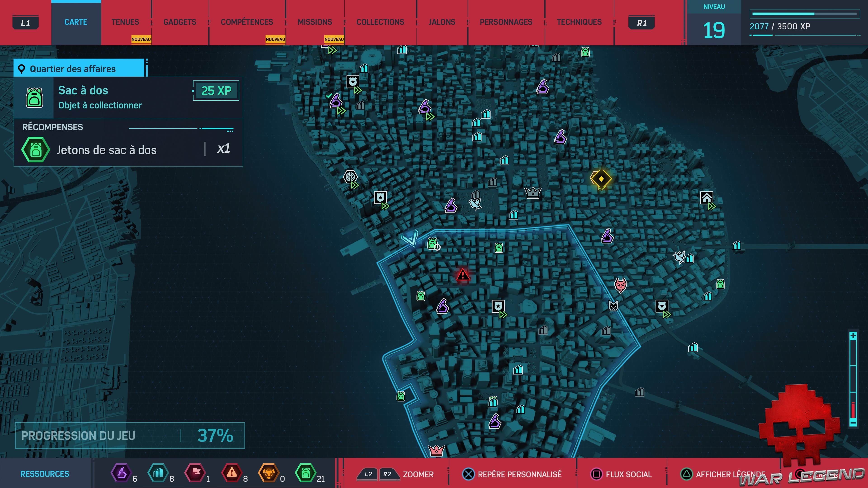Select the fingerprint research station marker

coord(350,176)
